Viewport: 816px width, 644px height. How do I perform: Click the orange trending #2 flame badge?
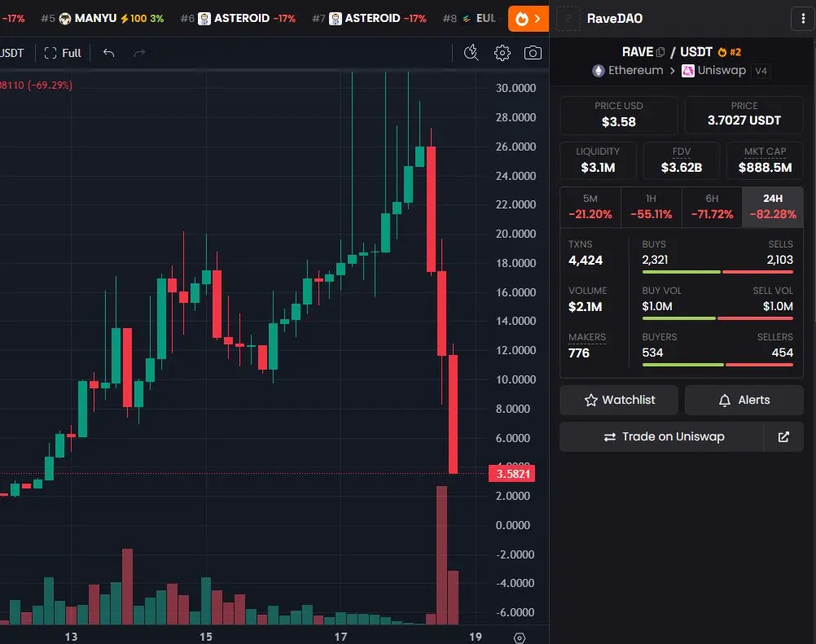[x=729, y=52]
